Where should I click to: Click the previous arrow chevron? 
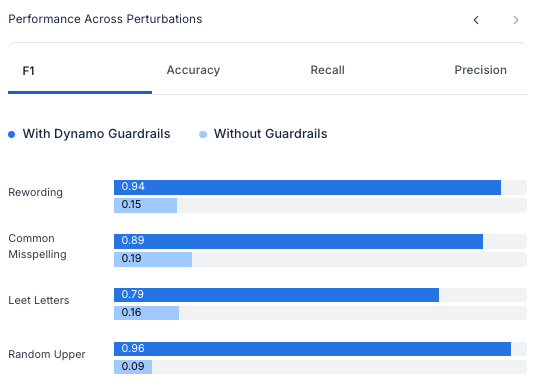(x=476, y=20)
